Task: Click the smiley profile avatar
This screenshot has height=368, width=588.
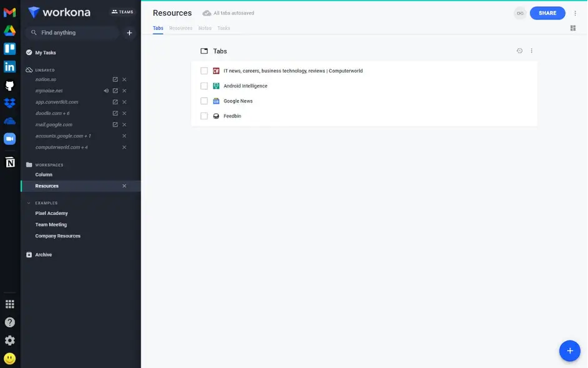Action: (x=10, y=359)
